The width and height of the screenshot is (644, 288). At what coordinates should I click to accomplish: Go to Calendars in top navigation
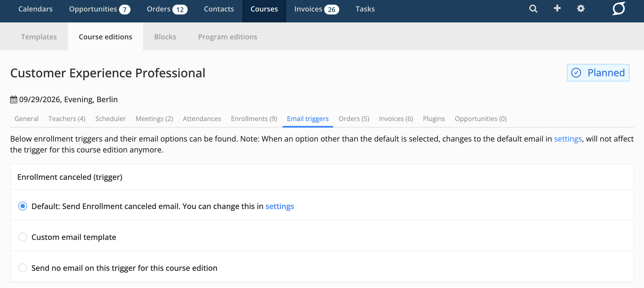tap(36, 9)
